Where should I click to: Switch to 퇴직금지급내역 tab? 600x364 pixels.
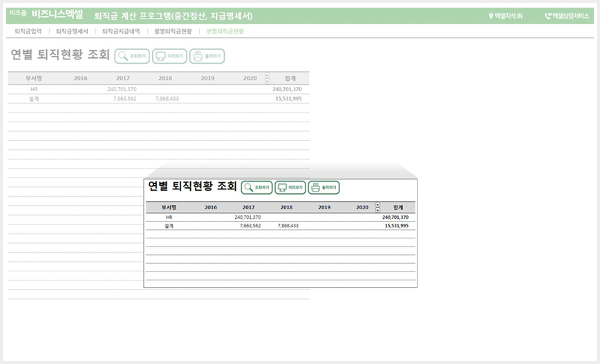(121, 31)
